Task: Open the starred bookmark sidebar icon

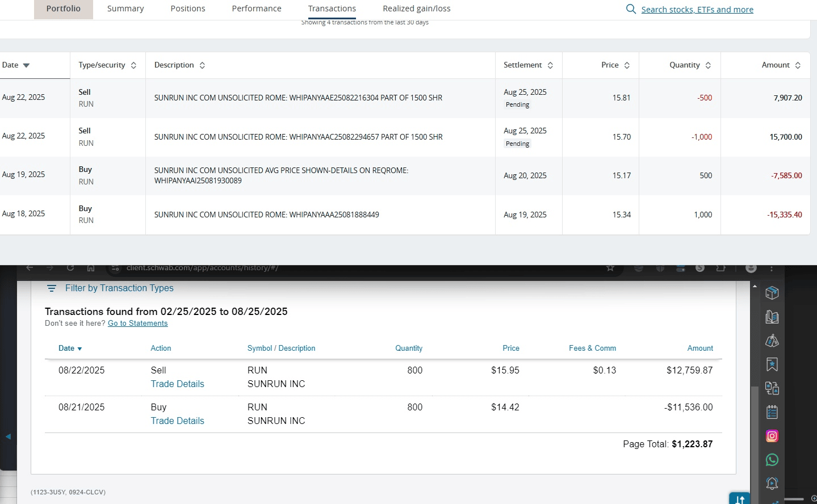Action: coord(772,364)
